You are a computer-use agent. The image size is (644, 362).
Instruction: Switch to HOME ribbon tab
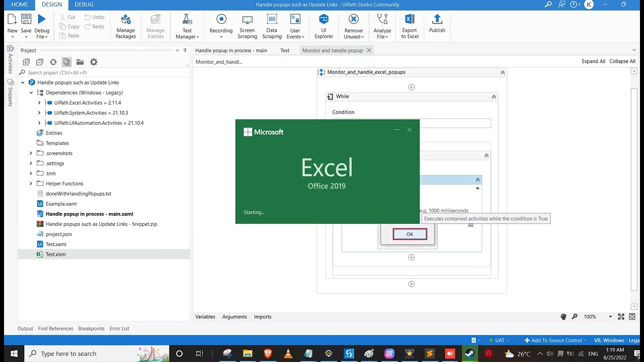(x=20, y=5)
